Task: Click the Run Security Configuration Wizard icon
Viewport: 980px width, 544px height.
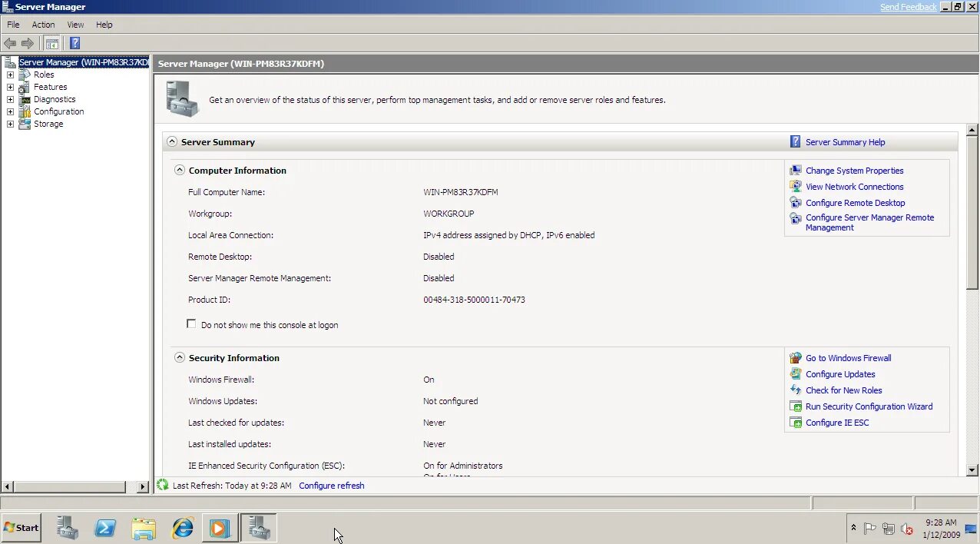Action: tap(796, 406)
